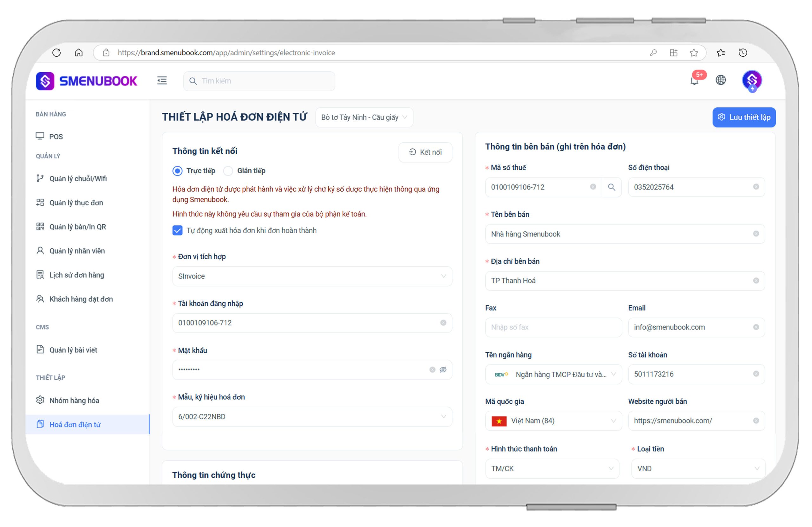This screenshot has width=812, height=527.
Task: Click the Lưu thiết lập button
Action: tap(744, 118)
